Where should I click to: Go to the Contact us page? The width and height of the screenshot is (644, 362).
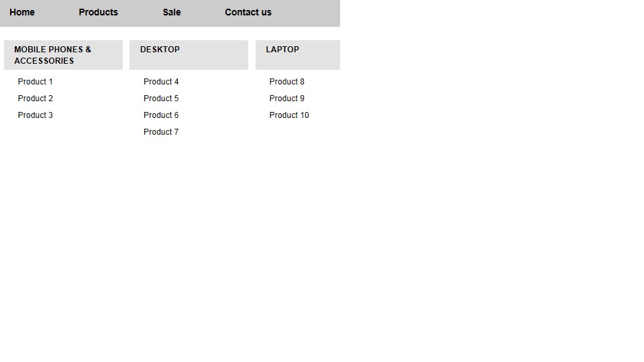coord(248,12)
